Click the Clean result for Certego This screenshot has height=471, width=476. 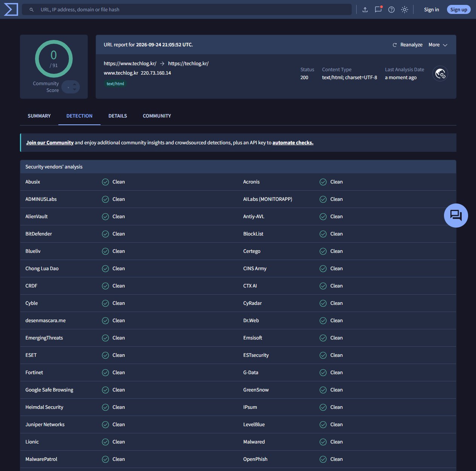(x=337, y=251)
